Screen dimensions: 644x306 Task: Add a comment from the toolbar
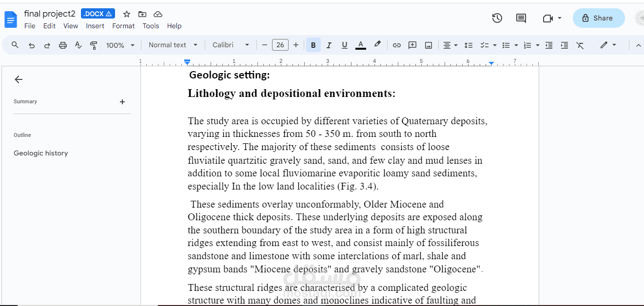(x=412, y=45)
